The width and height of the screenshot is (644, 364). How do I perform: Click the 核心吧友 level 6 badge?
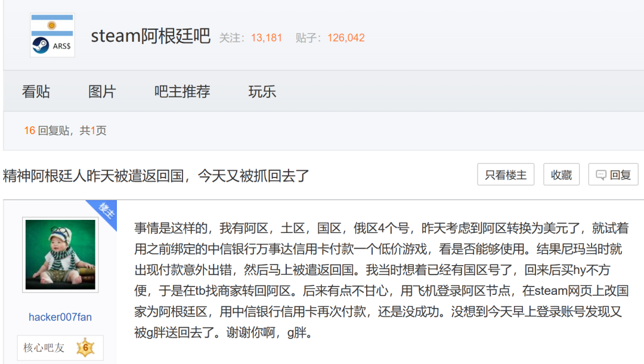(60, 348)
